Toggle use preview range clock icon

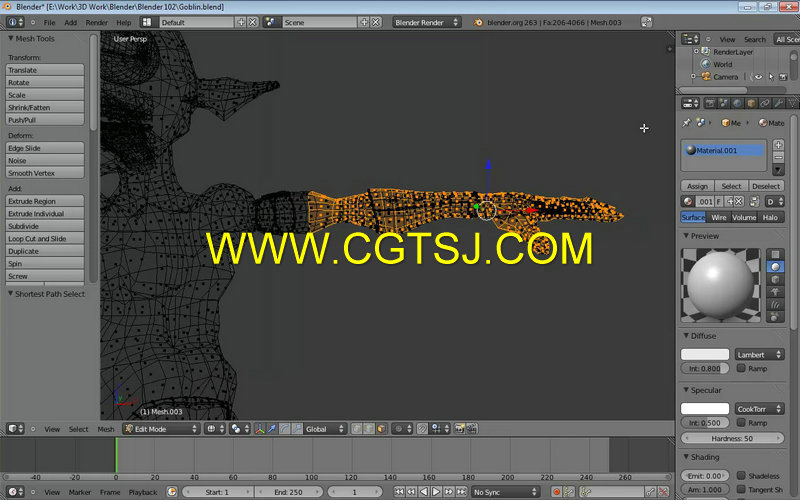click(172, 492)
